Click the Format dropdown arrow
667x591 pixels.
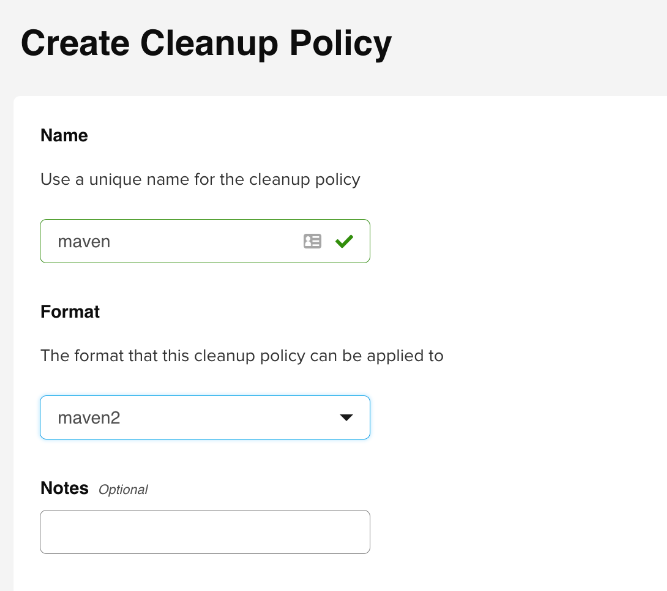pos(346,417)
